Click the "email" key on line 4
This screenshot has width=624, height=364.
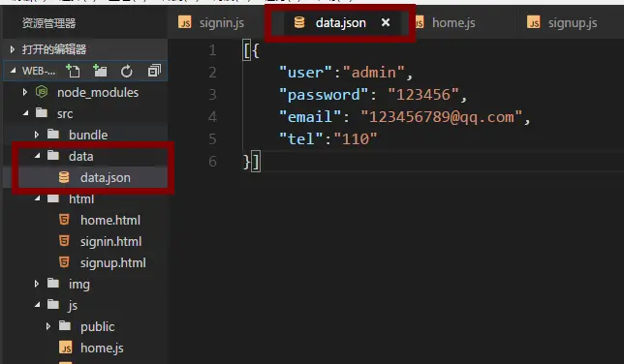[310, 117]
